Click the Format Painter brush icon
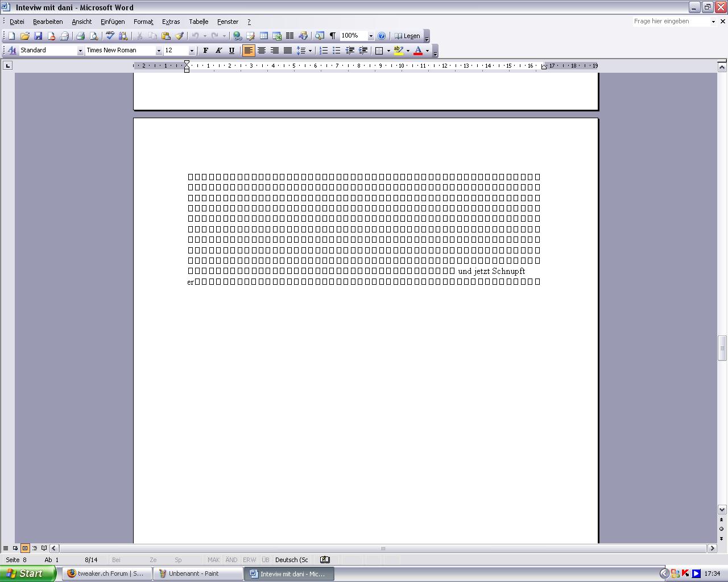The image size is (728, 582). point(179,36)
